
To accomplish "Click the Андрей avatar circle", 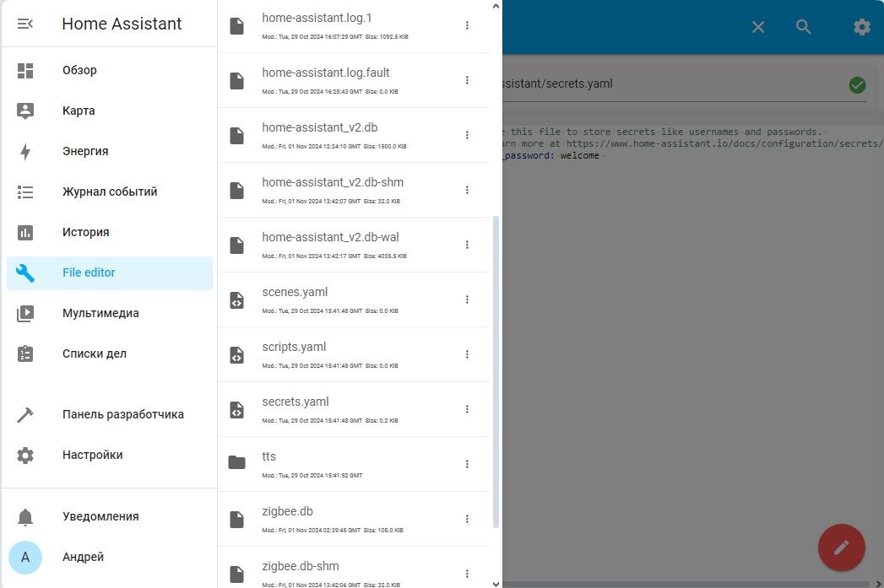I will (25, 558).
